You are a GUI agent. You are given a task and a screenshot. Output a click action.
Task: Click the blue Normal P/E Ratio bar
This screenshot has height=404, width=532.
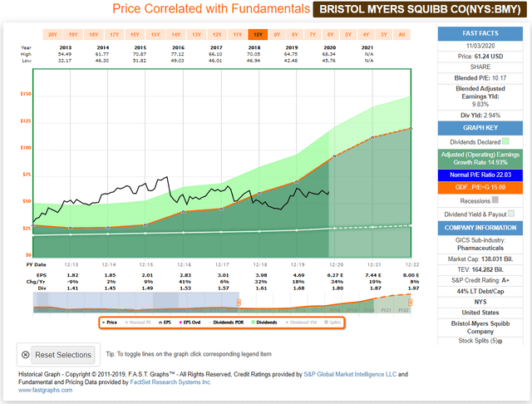pyautogui.click(x=480, y=173)
